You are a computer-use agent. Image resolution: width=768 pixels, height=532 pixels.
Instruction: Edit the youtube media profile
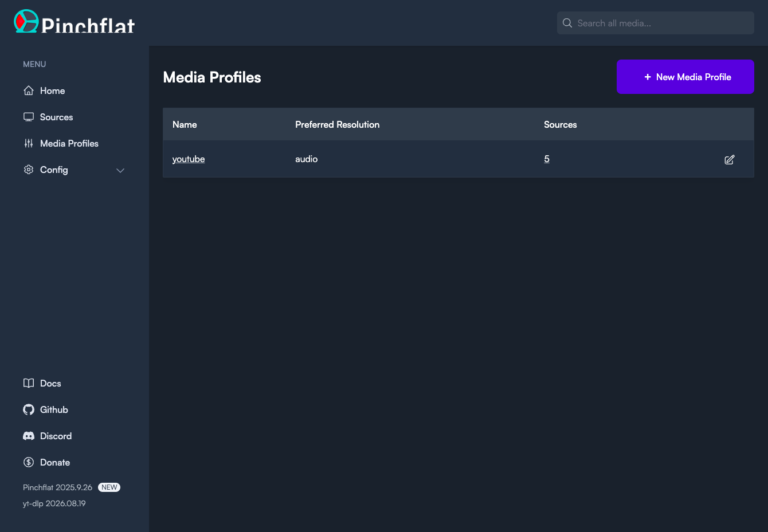coord(730,160)
